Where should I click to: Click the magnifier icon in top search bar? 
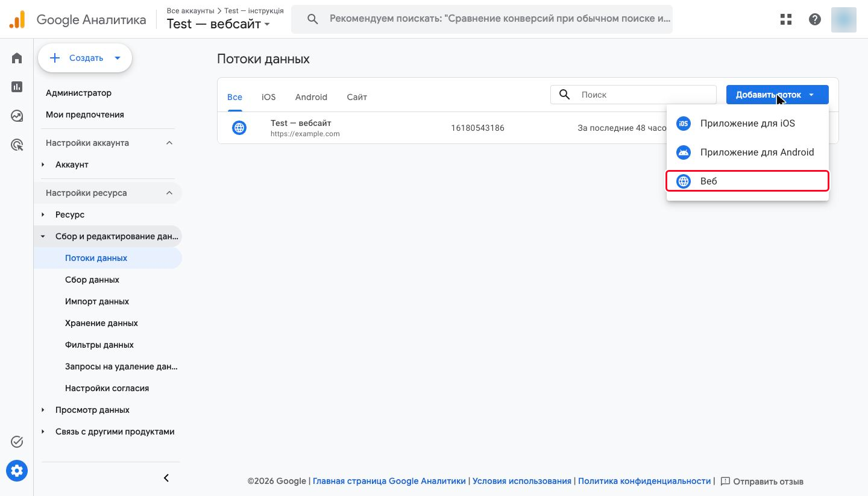click(312, 19)
